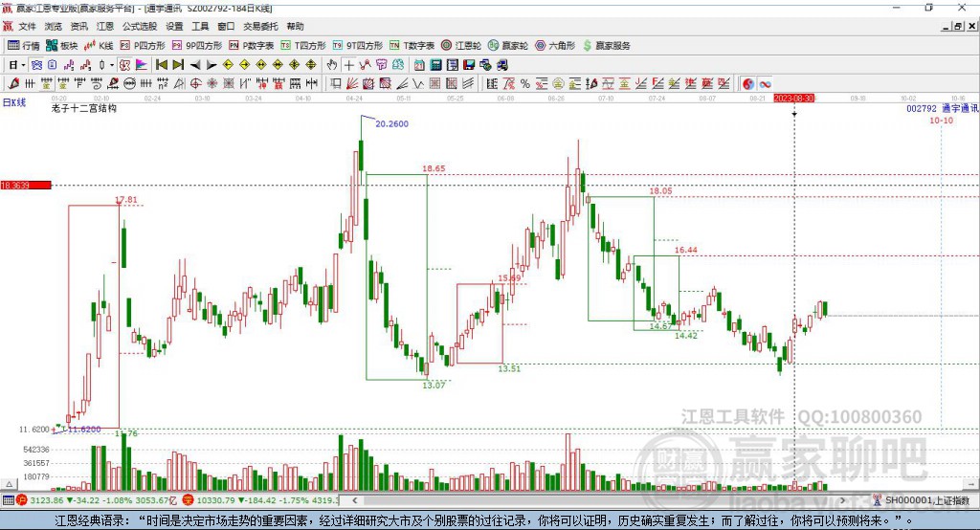This screenshot has height=530, width=980.
Task: Click the first yellow diamond arrow icon
Action: point(228,65)
